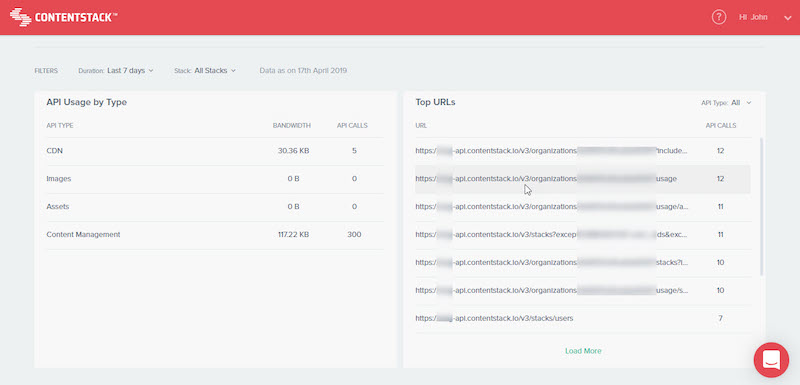
Task: Click the Load More link
Action: 583,351
